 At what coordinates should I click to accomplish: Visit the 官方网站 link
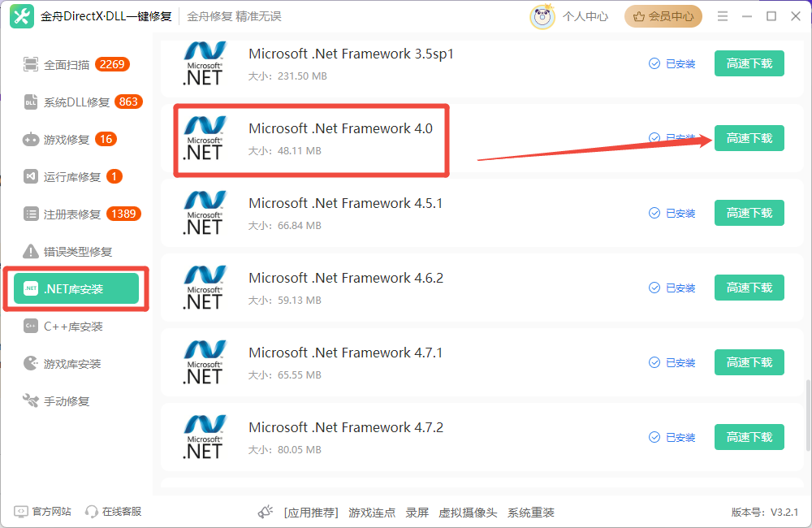pyautogui.click(x=52, y=512)
